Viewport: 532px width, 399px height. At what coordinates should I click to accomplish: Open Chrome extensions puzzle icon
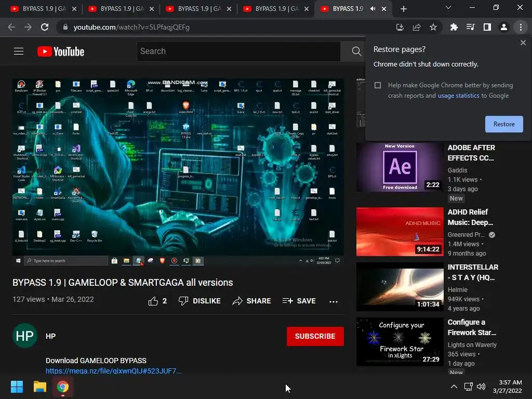[x=454, y=27]
